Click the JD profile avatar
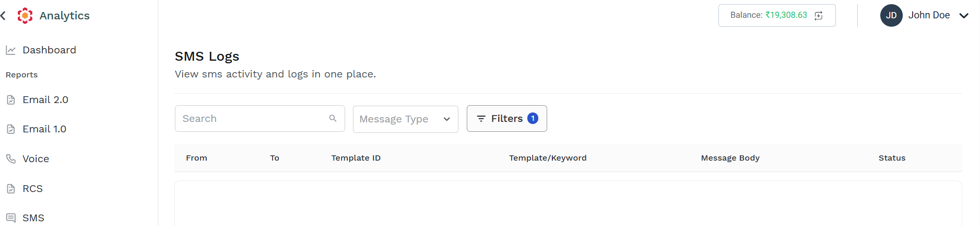 tap(891, 16)
